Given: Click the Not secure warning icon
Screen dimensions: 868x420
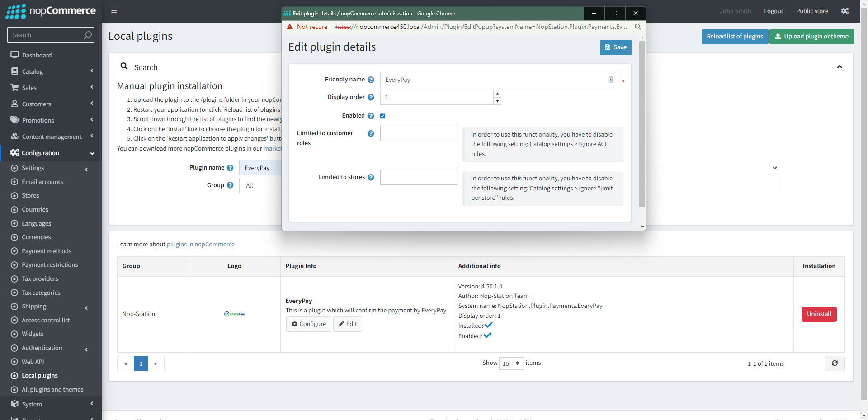Looking at the screenshot, I should point(290,27).
